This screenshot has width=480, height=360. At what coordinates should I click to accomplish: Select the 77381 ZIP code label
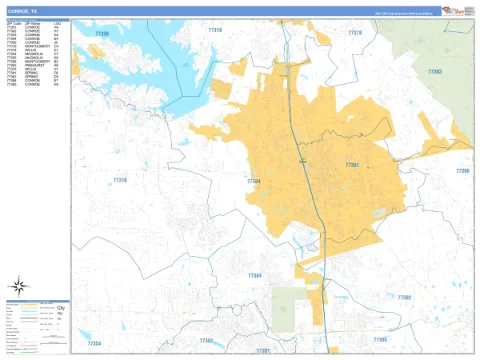tap(263, 351)
